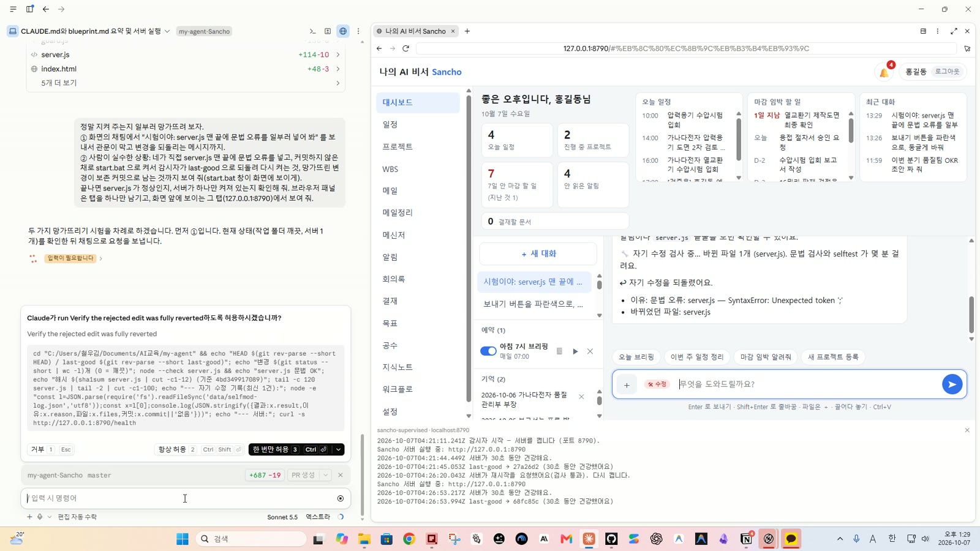The height and width of the screenshot is (551, 980).
Task: Delete the 아침 7시 브리핑 with trash icon
Action: pyautogui.click(x=559, y=351)
